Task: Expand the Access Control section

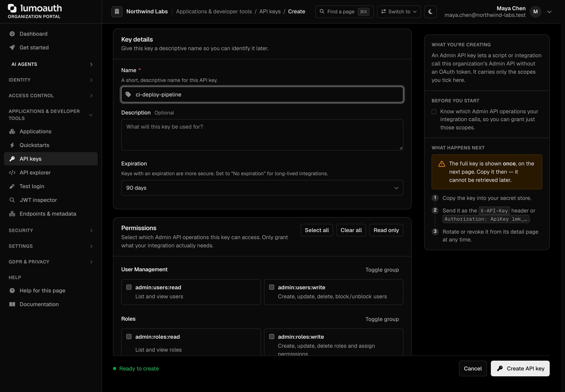Action: click(x=51, y=95)
